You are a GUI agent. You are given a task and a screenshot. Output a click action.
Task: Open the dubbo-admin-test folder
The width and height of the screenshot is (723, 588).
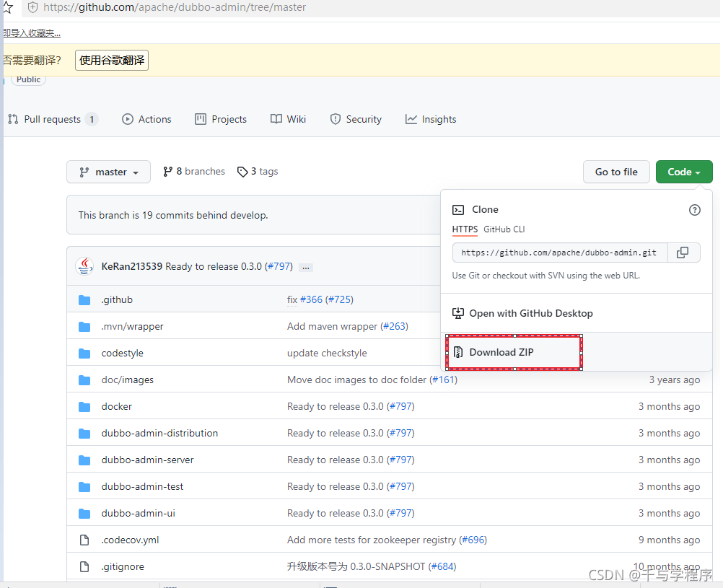142,486
